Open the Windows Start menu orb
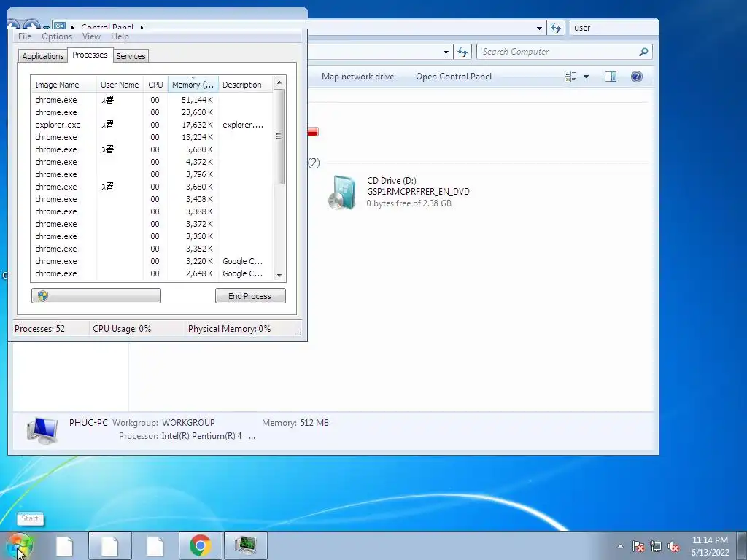This screenshot has width=747, height=560. point(19,545)
